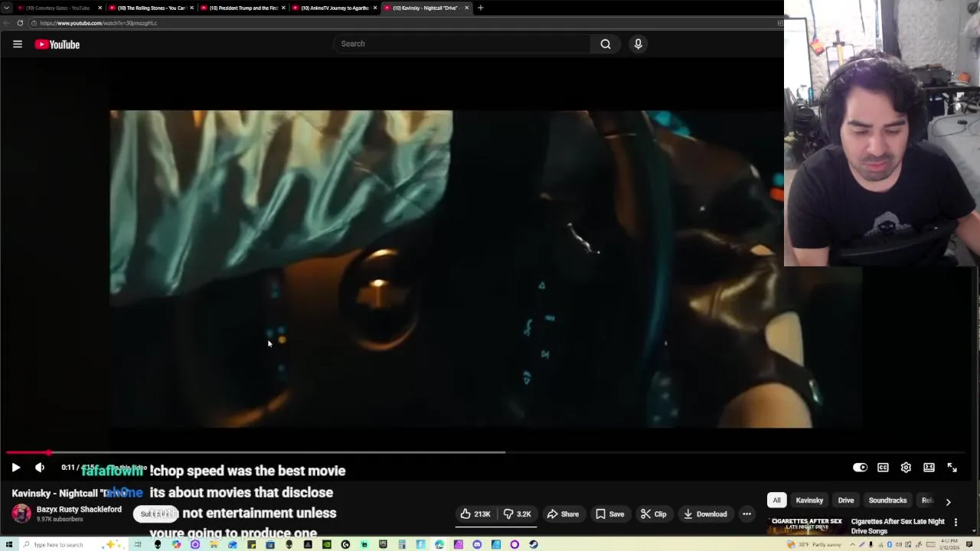Screen dimensions: 980x551
Task: Select the Drive filter chip
Action: click(846, 500)
